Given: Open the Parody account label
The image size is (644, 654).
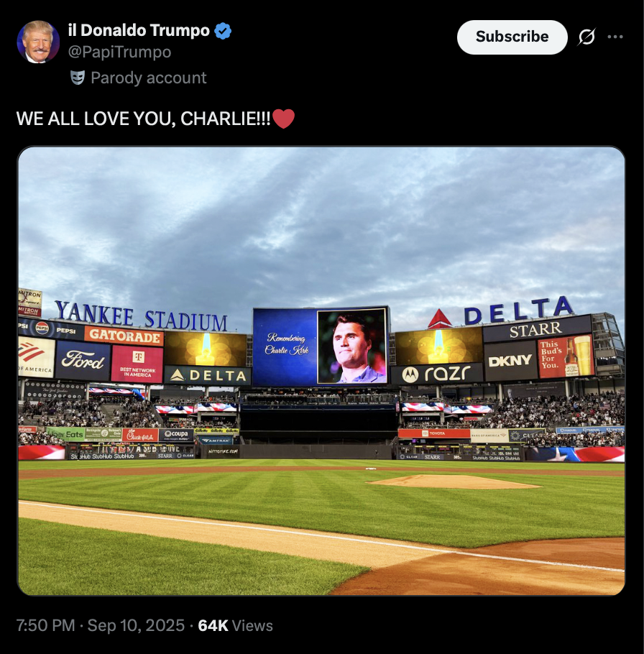Looking at the screenshot, I should click(149, 78).
